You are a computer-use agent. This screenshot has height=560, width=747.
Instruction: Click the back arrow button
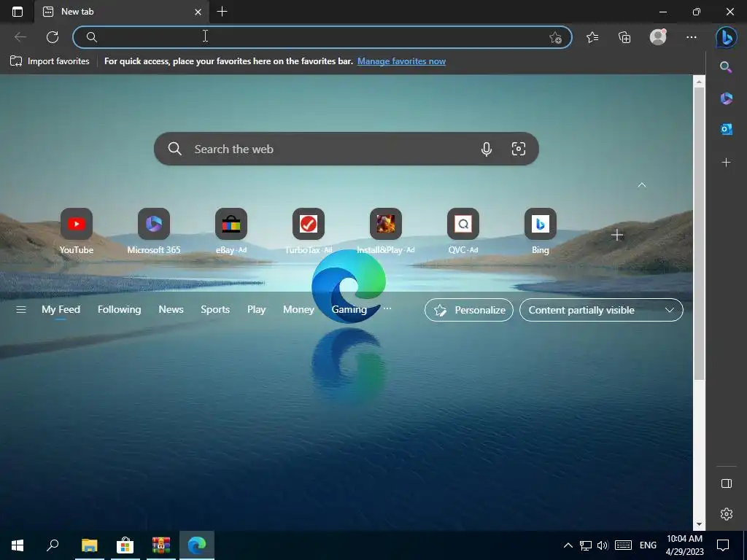(20, 37)
